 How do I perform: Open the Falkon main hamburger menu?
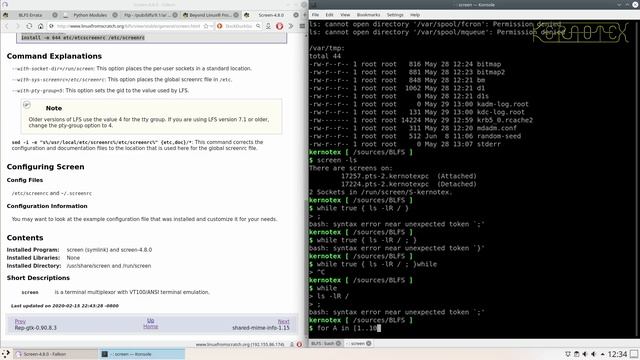pos(302,26)
